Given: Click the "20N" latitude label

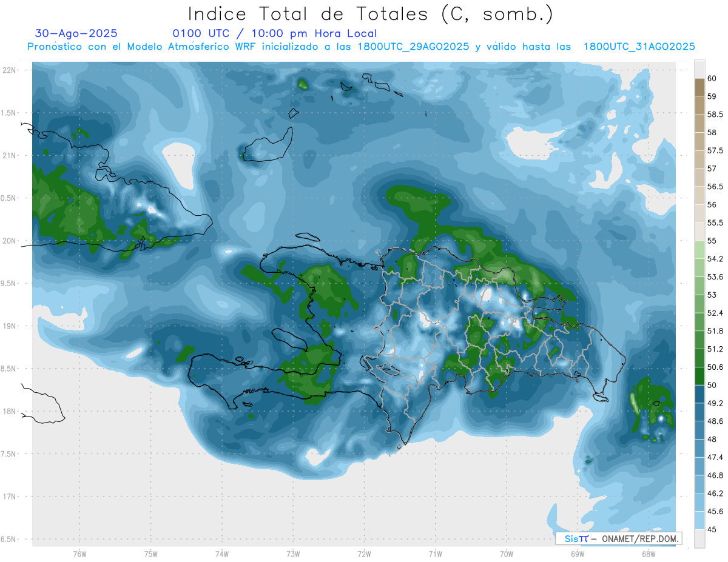Looking at the screenshot, I should (x=10, y=241).
